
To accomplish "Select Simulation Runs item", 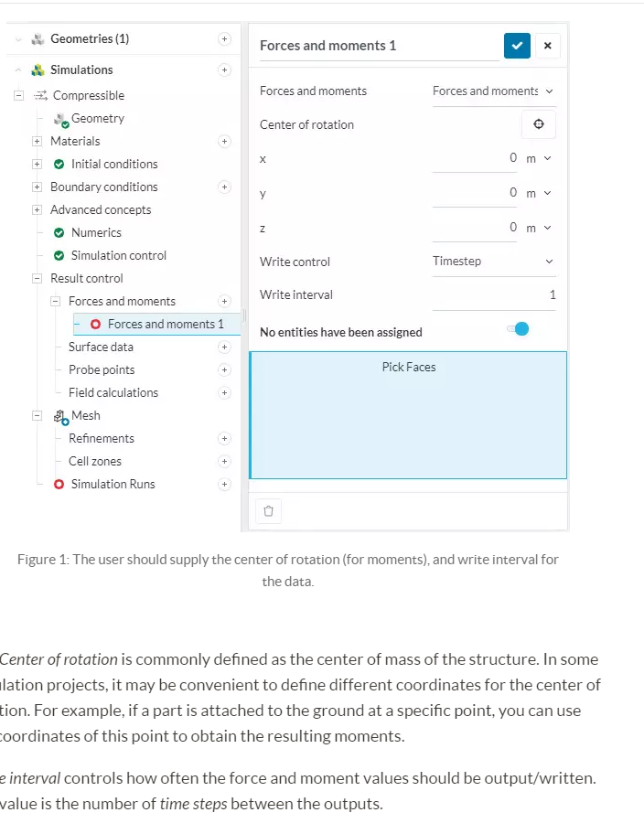I will 113,485.
